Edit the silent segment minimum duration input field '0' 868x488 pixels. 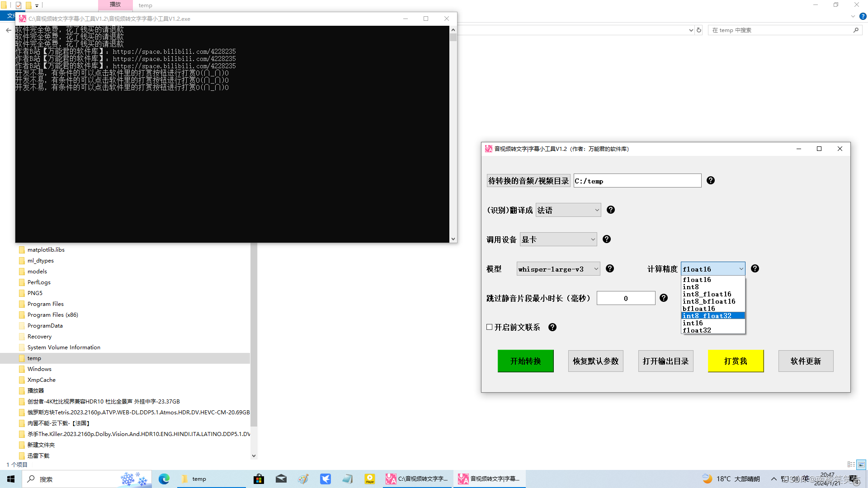pyautogui.click(x=625, y=298)
